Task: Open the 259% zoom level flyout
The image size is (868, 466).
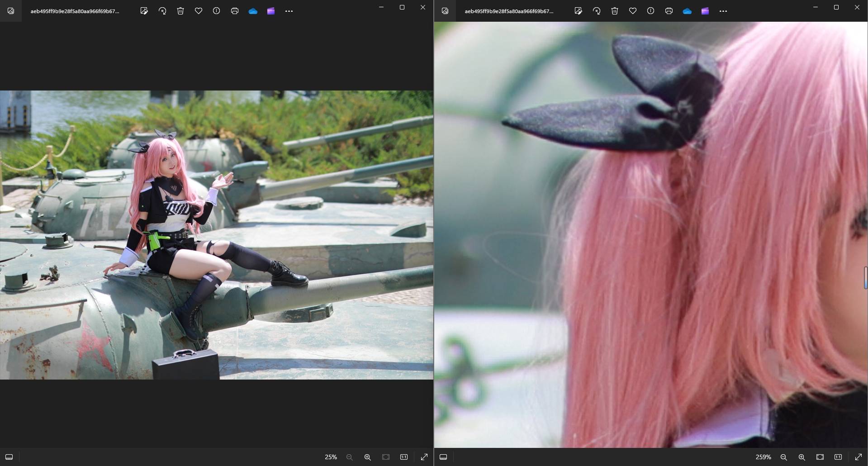Action: pos(763,457)
